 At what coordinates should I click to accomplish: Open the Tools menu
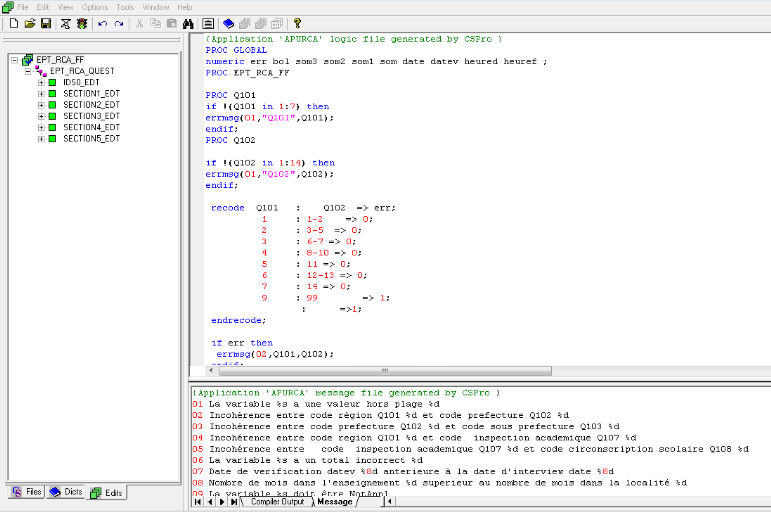[x=125, y=7]
